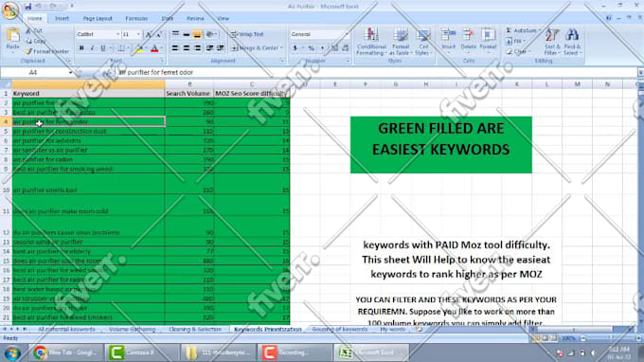
Task: Set Bottom Align vertical alignment
Action: point(197,34)
